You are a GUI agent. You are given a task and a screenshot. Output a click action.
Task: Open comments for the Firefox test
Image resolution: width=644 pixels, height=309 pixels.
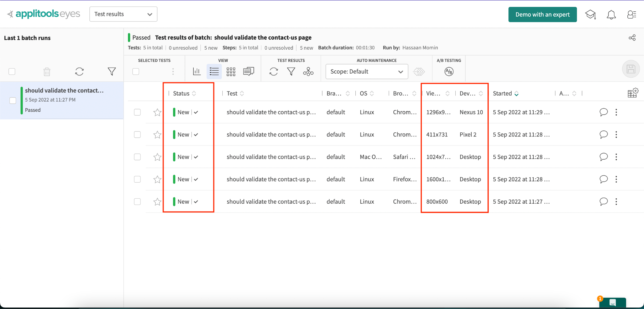[x=603, y=179]
